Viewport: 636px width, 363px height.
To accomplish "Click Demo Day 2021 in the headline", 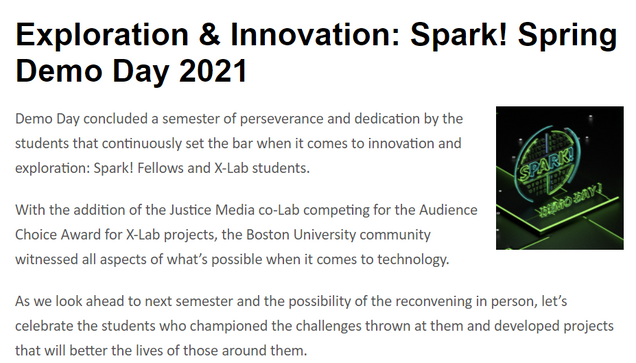I will (x=131, y=71).
